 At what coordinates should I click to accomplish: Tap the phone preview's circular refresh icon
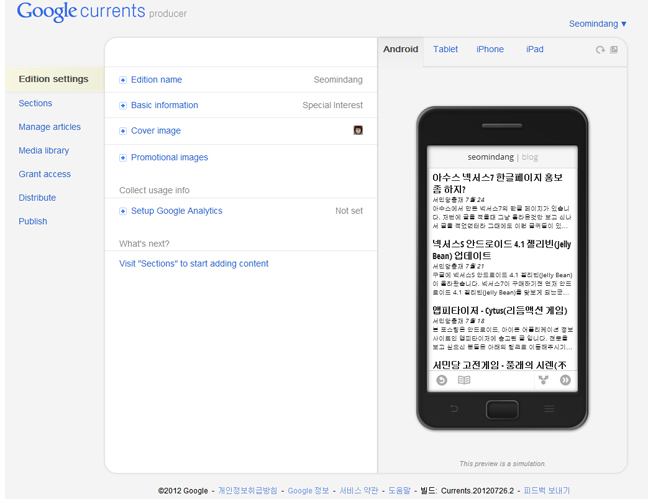442,380
